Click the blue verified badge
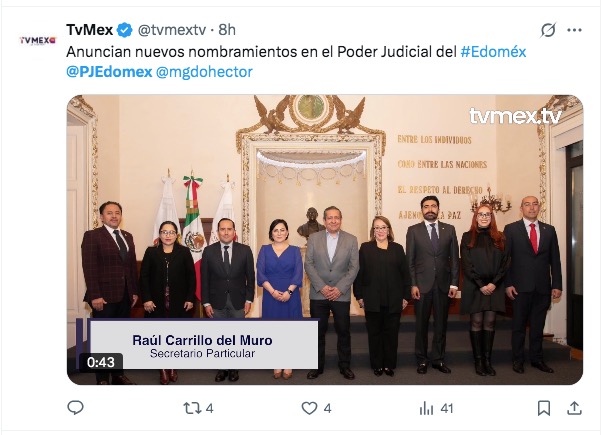This screenshot has width=603, height=435. pos(125,30)
